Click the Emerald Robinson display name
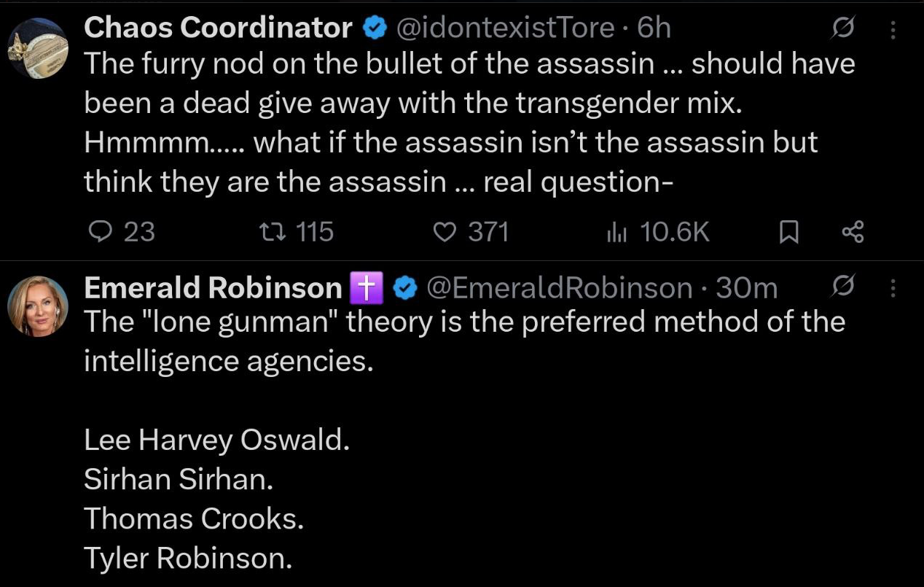Screen dimensions: 924x587 click(x=213, y=288)
